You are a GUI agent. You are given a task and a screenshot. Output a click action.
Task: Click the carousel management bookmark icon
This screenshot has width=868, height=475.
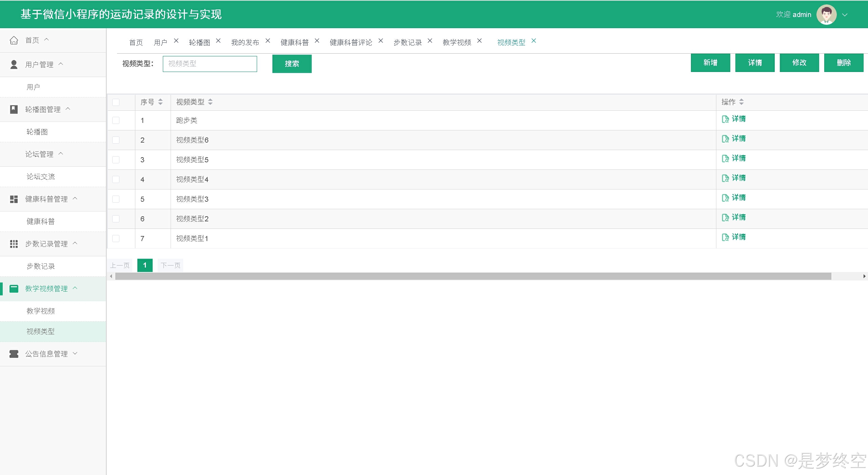coord(14,109)
